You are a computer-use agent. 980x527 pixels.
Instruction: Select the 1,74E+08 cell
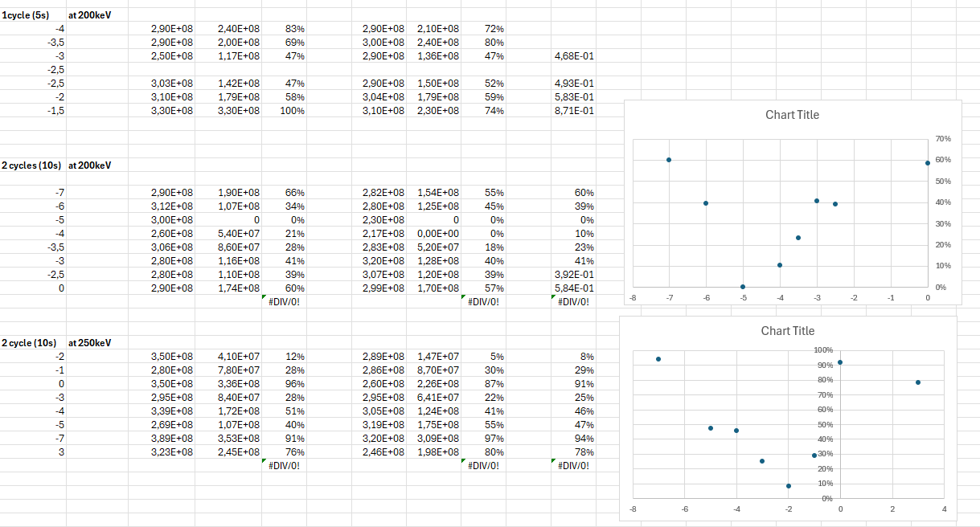(x=228, y=288)
